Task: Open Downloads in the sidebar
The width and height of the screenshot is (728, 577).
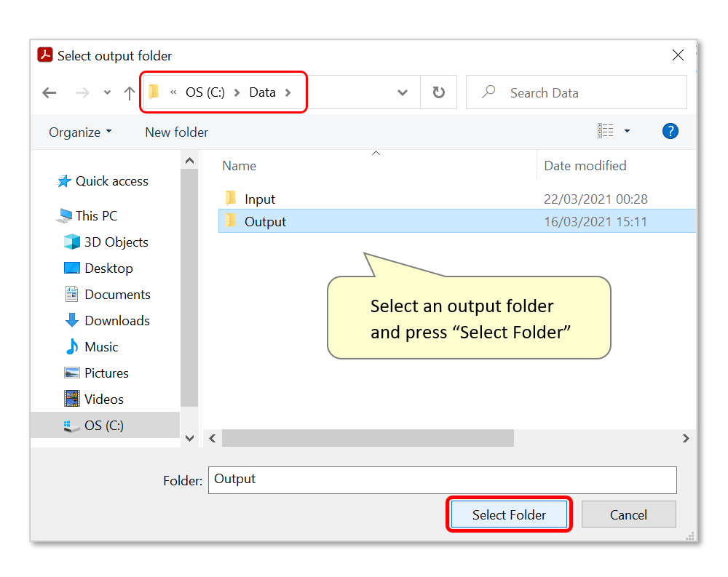Action: [107, 320]
